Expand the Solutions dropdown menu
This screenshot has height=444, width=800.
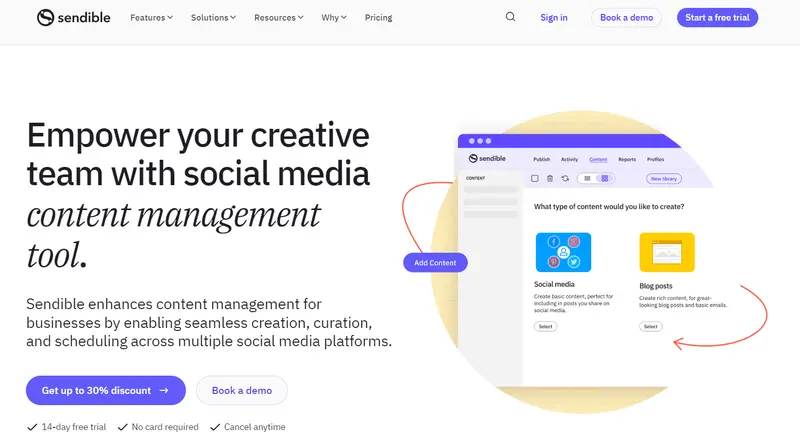[213, 17]
